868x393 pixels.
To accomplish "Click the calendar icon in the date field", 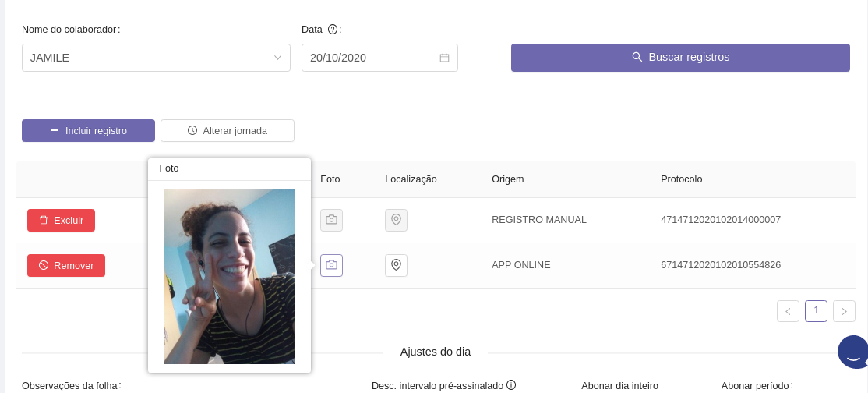I will pyautogui.click(x=444, y=58).
